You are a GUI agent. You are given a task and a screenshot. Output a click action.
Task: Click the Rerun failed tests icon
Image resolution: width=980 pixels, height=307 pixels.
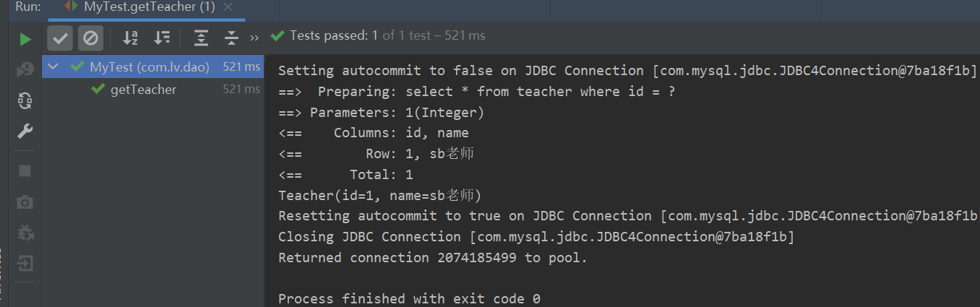pyautogui.click(x=25, y=70)
